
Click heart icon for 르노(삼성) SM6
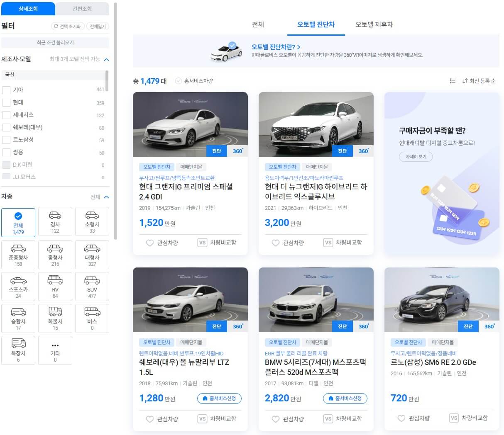(x=401, y=418)
